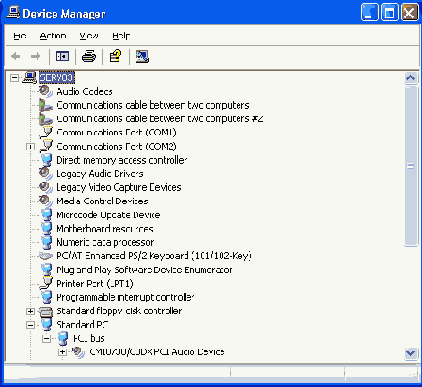Click the Media Control Devices icon

coord(46,201)
